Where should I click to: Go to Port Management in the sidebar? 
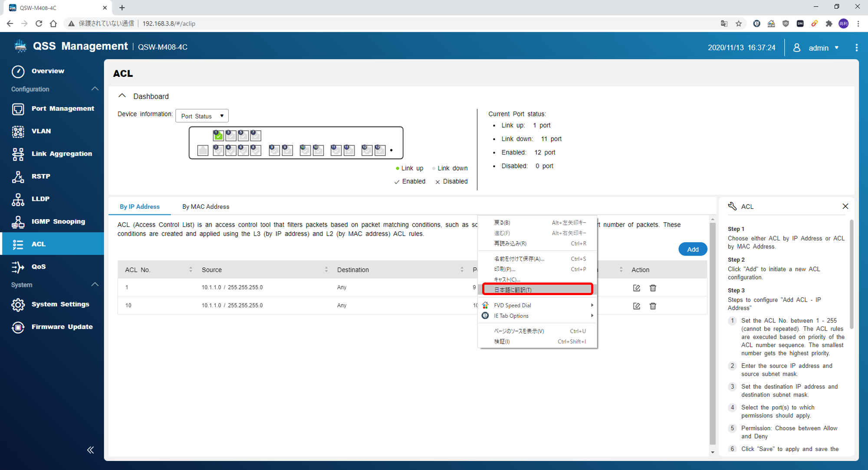(62, 108)
